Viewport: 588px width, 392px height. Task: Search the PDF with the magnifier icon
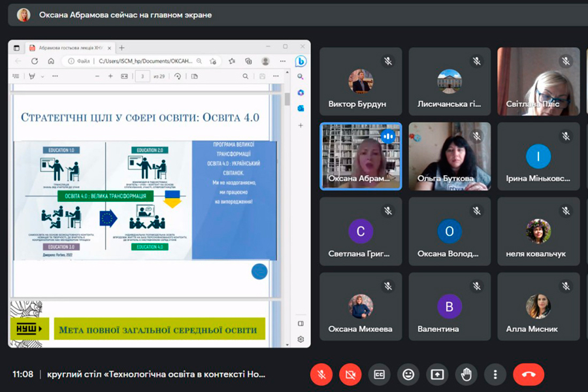pyautogui.click(x=246, y=76)
